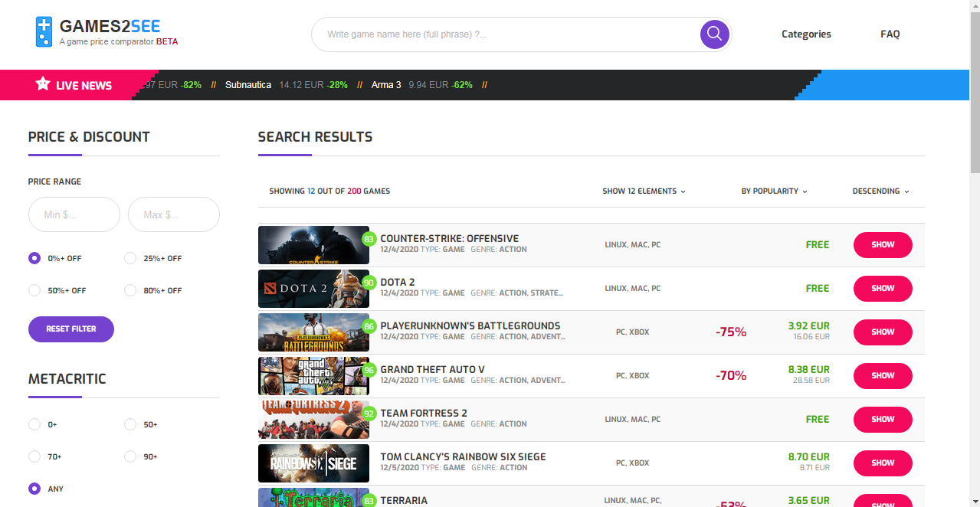
Task: Open the Descending order dropdown
Action: coord(880,191)
